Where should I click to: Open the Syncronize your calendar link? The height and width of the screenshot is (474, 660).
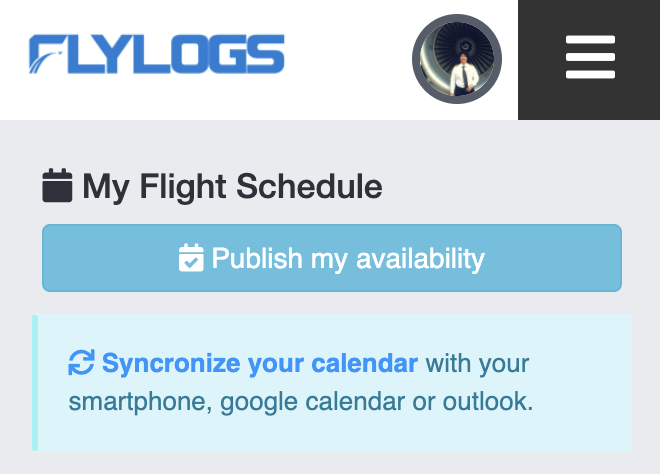[259, 363]
